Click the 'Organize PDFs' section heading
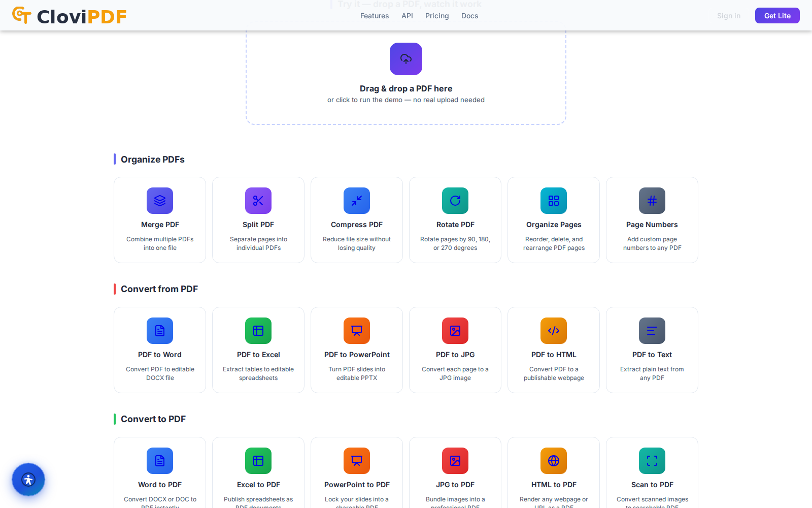This screenshot has height=508, width=812. tap(153, 160)
